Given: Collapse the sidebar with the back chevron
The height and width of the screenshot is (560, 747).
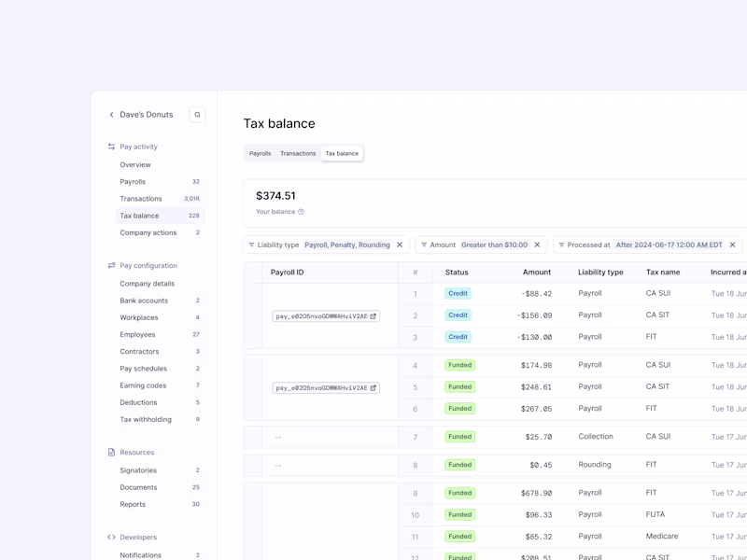Looking at the screenshot, I should click(x=111, y=114).
